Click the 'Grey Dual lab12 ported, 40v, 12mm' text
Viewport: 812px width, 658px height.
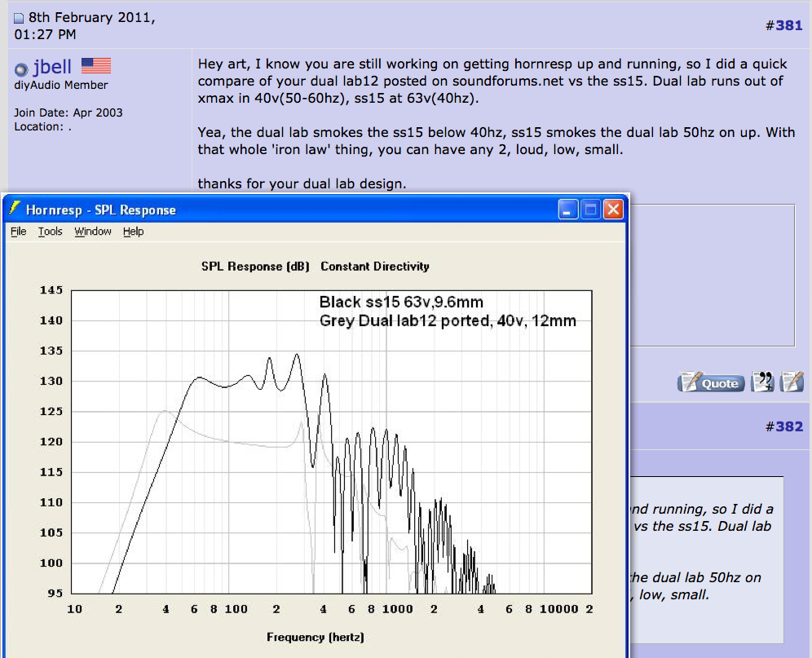click(x=448, y=320)
